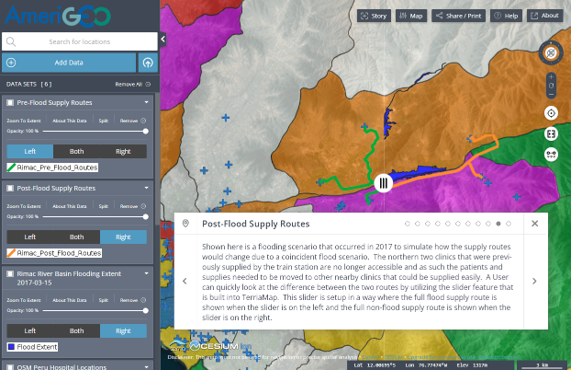Zoom out with the minus icon
Image resolution: width=571 pixels, height=370 pixels.
tap(551, 94)
